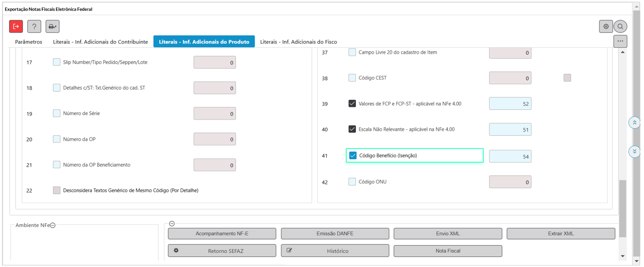Click the edit icon in Histórico button
Image resolution: width=644 pixels, height=267 pixels.
tap(290, 250)
